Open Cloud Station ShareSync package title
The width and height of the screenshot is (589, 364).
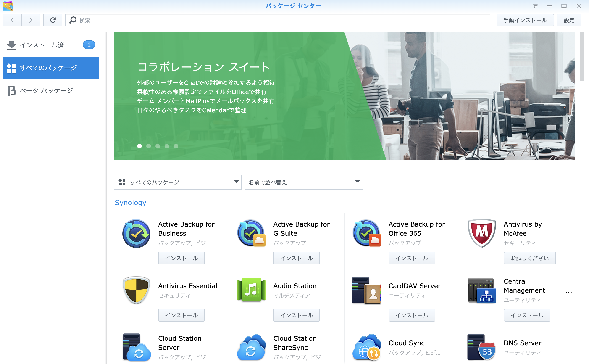point(295,343)
